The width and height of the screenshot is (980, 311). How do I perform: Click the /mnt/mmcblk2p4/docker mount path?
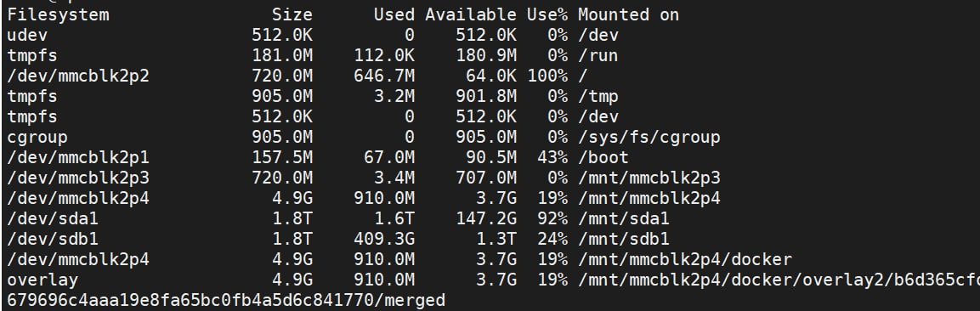pyautogui.click(x=685, y=259)
